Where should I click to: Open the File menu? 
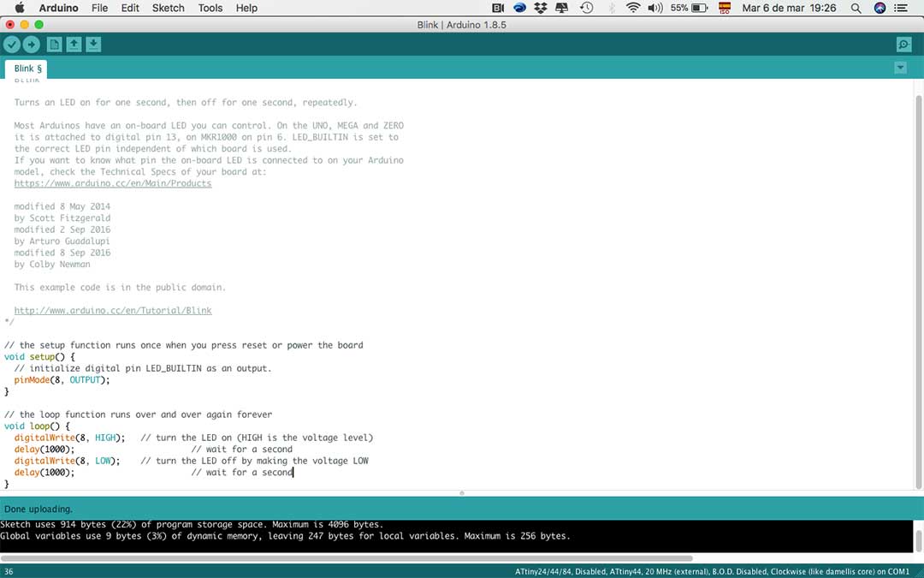99,8
